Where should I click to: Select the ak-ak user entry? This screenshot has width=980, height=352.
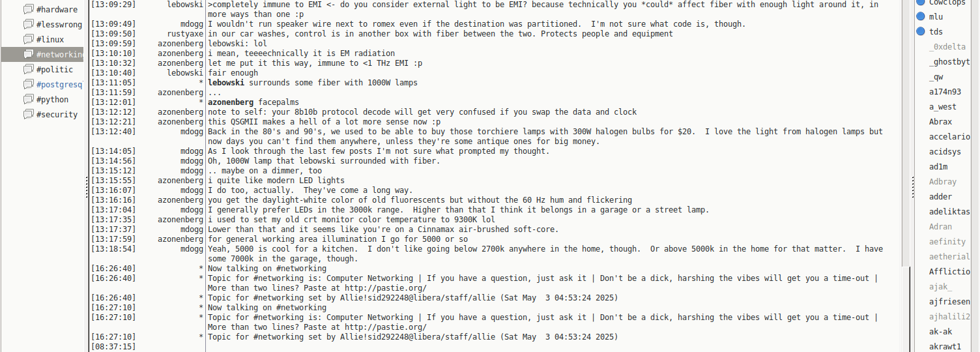click(x=940, y=331)
